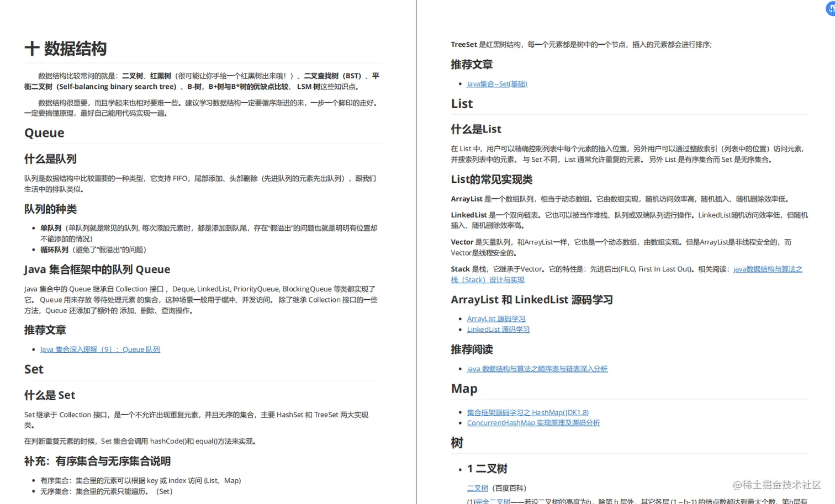Image resolution: width=835 pixels, height=504 pixels.
Task: Select the Map section heading
Action: tap(464, 389)
